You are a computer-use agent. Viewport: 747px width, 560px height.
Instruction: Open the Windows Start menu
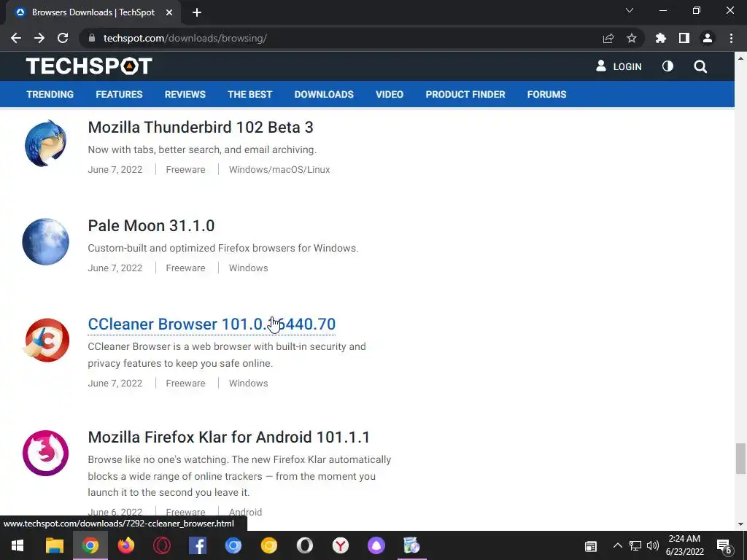(18, 545)
